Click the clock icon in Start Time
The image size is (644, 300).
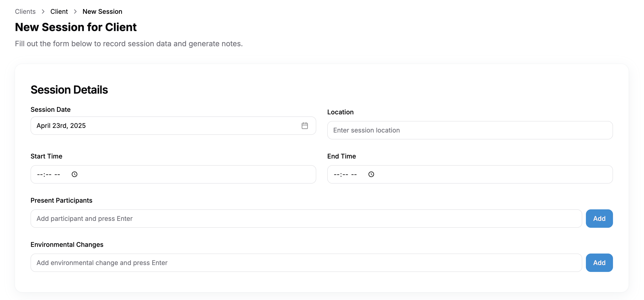[74, 174]
